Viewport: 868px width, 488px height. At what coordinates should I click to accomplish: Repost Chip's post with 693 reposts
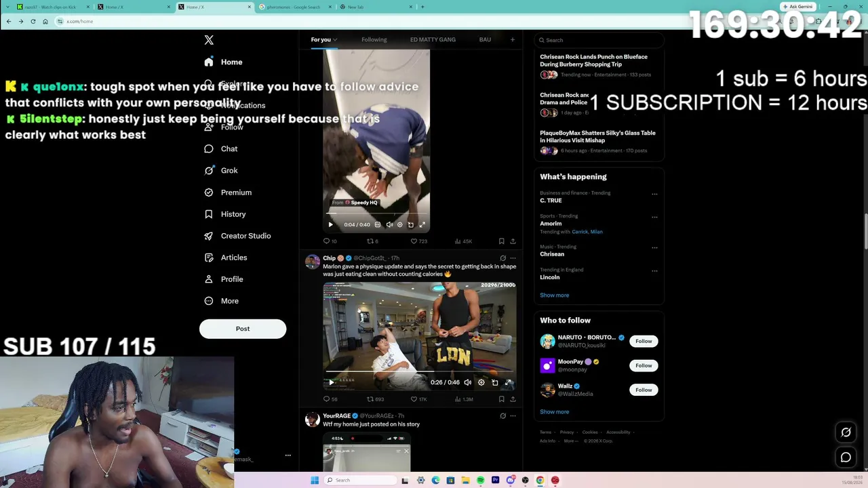[x=375, y=399]
